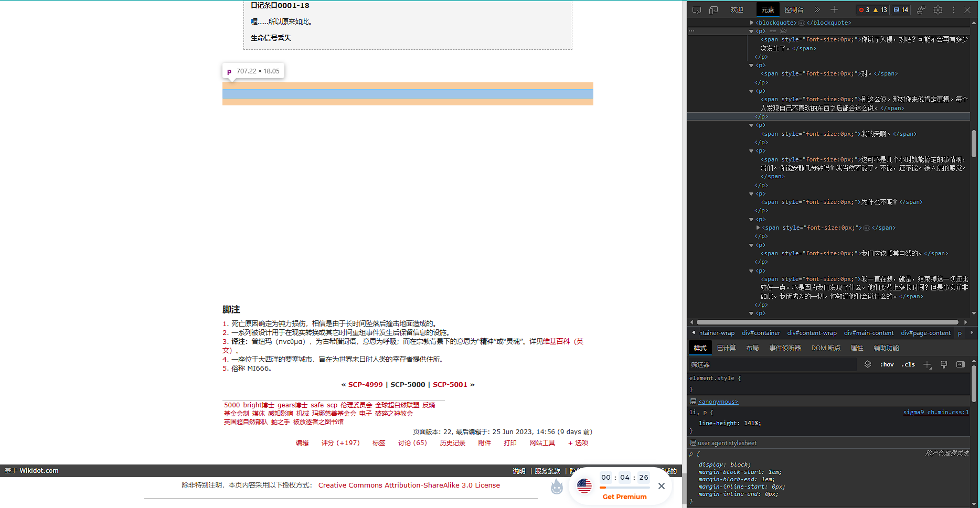The height and width of the screenshot is (508, 980).
Task: Click the ellipsis badge inside blockquote node
Action: (x=802, y=23)
